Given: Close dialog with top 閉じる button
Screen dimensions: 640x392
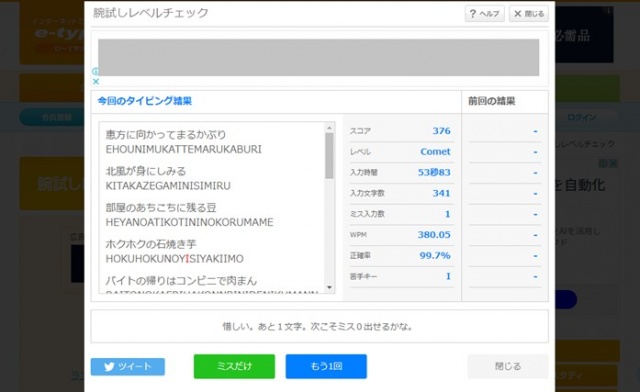Looking at the screenshot, I should [528, 14].
